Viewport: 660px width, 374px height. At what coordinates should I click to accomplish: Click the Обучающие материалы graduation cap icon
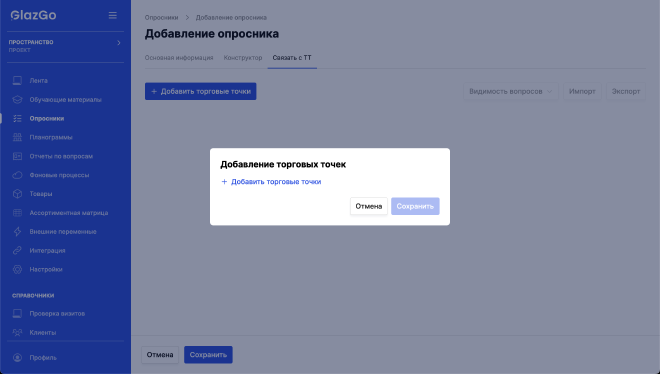pyautogui.click(x=17, y=99)
